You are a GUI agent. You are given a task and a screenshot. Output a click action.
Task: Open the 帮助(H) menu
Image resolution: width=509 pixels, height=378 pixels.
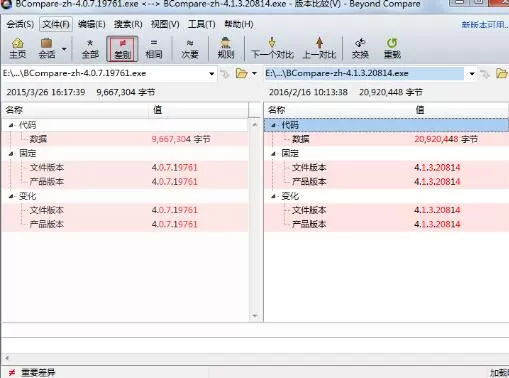(239, 24)
